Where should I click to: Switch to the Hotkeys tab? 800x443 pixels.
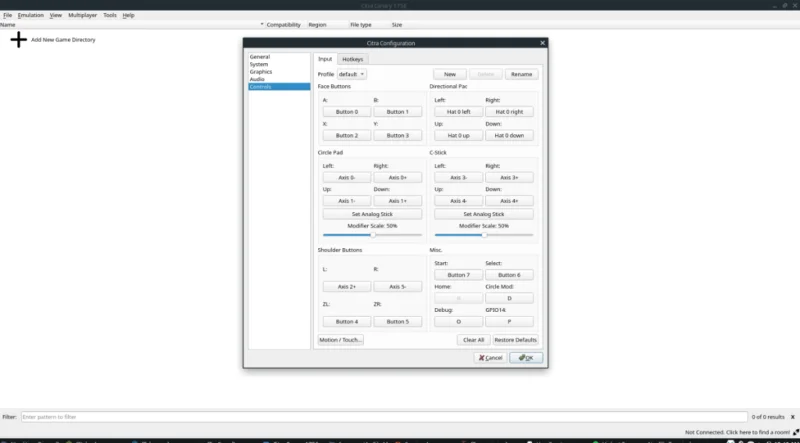tap(353, 59)
